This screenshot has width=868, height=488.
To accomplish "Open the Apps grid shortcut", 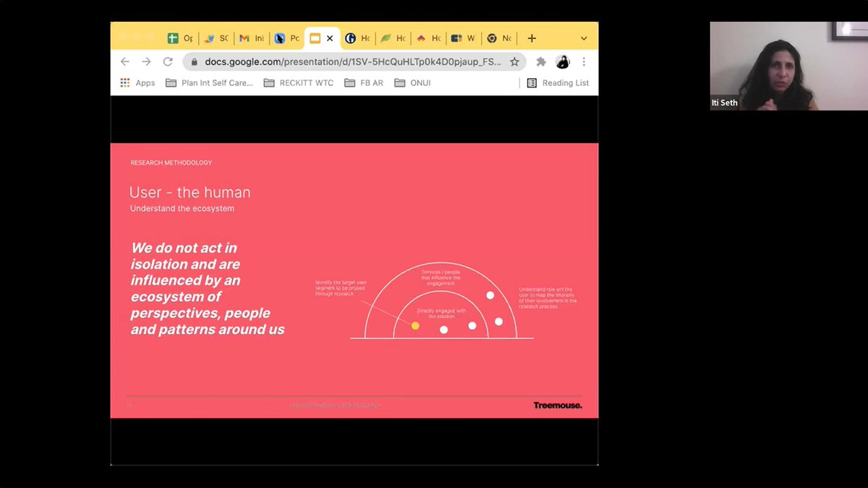I will pos(137,82).
